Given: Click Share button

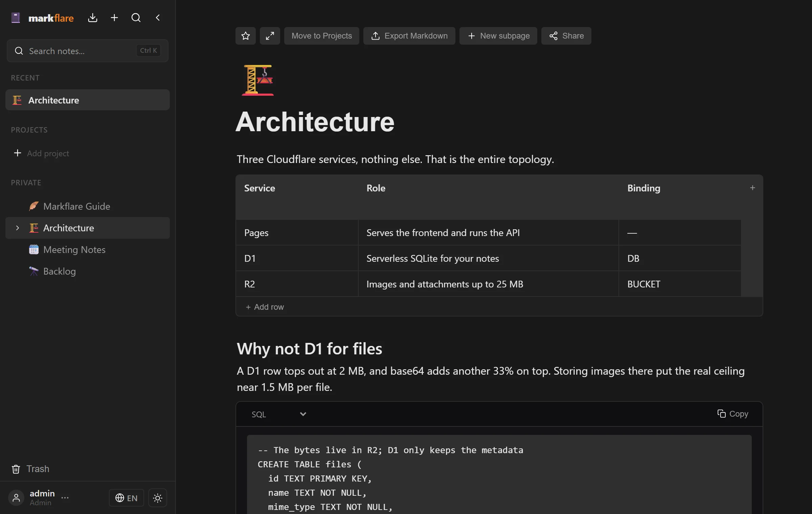Looking at the screenshot, I should pyautogui.click(x=566, y=36).
